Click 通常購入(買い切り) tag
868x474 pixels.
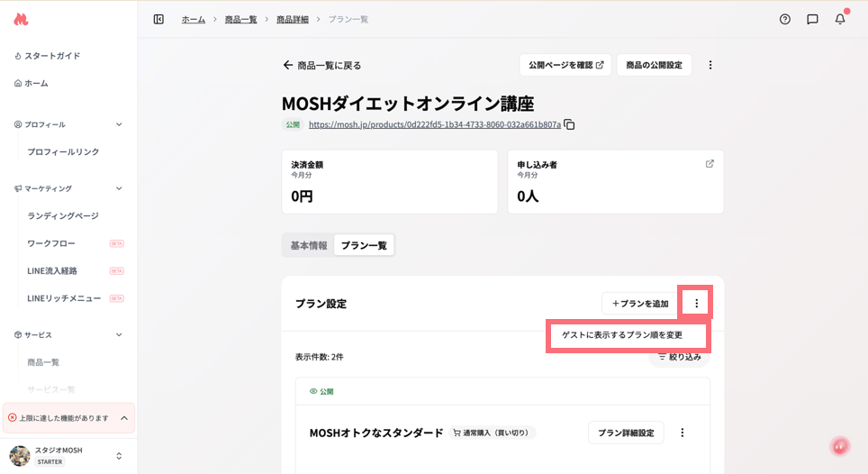pyautogui.click(x=491, y=433)
